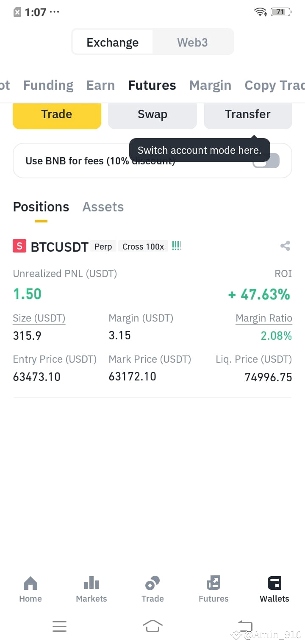305x644 pixels.
Task: Open Futures icon in bottom navigation
Action: pyautogui.click(x=213, y=583)
